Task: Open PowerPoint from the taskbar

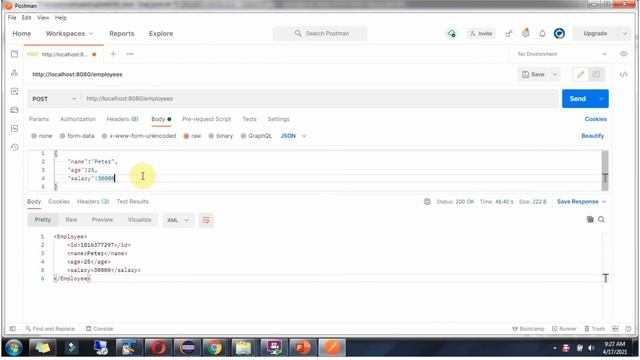Action: coord(302,348)
